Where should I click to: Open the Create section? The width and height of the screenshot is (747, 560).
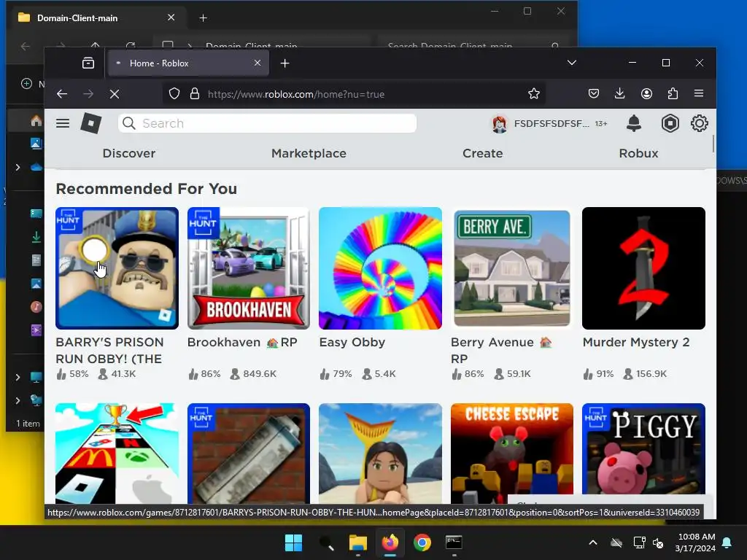483,153
